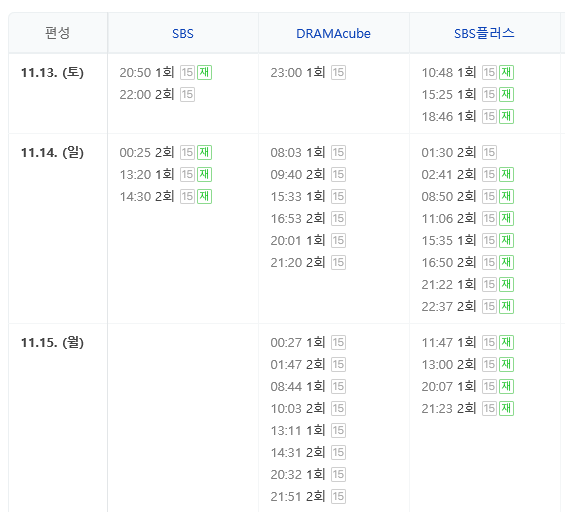Click SBS플러스 15:25 1회 entry

pyautogui.click(x=468, y=94)
